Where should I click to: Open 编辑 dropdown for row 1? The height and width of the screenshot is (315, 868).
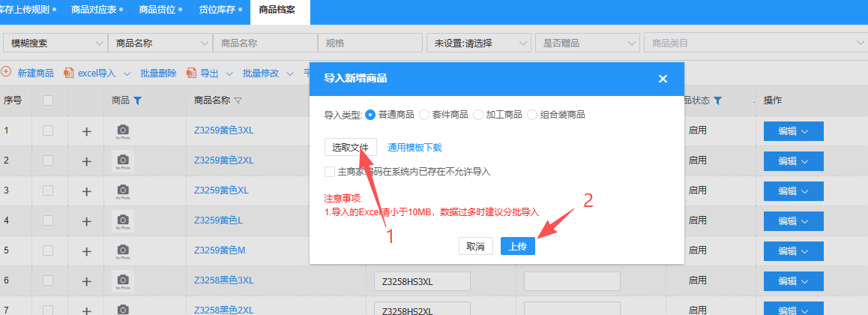click(x=805, y=131)
